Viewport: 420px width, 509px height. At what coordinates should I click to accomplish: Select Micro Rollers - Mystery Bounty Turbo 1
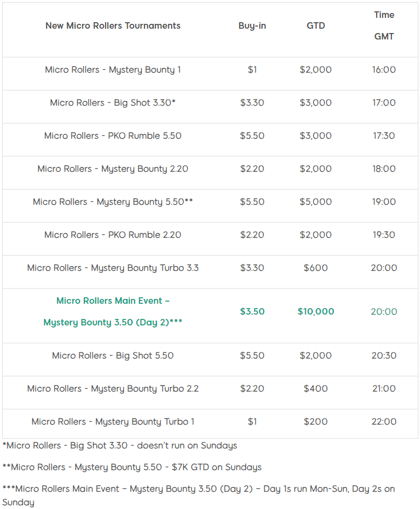[x=113, y=422]
